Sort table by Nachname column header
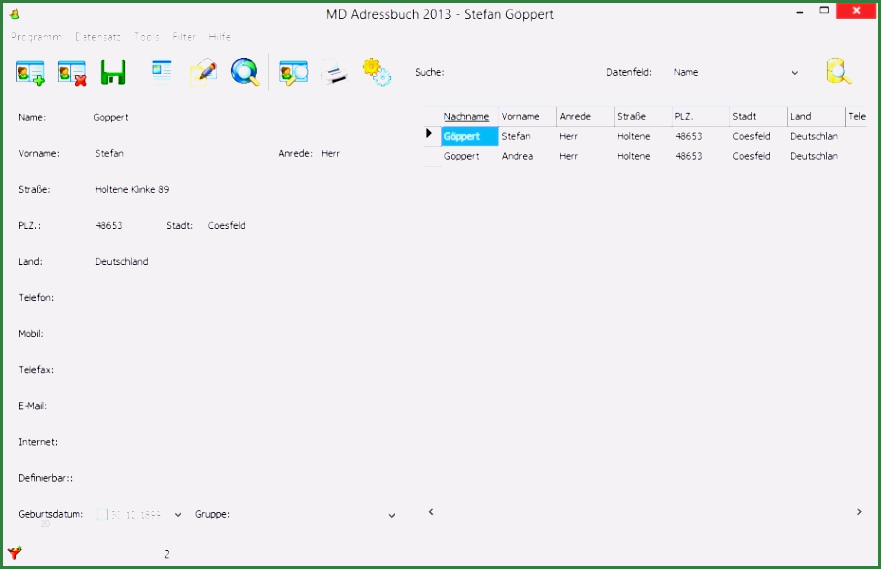 470,116
